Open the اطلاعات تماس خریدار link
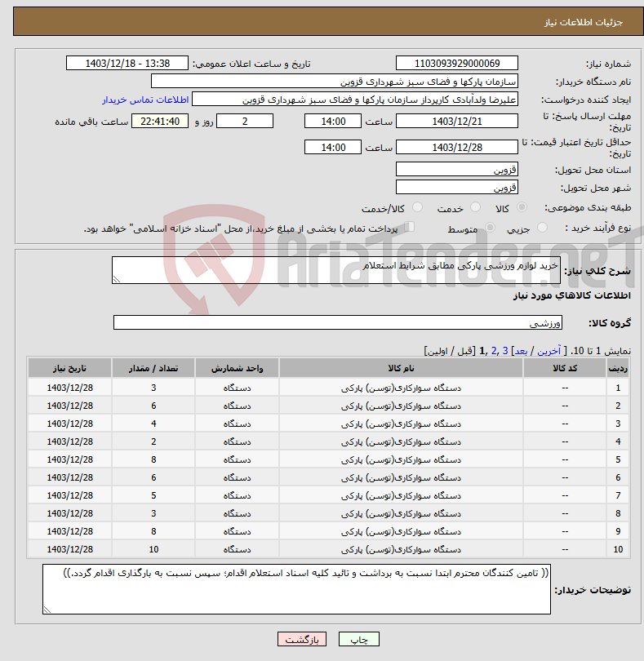 click(x=145, y=100)
